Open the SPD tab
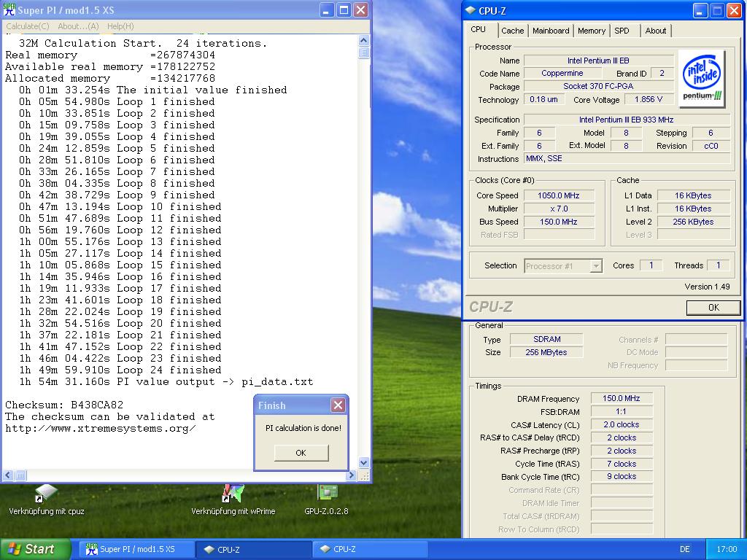 coord(622,31)
